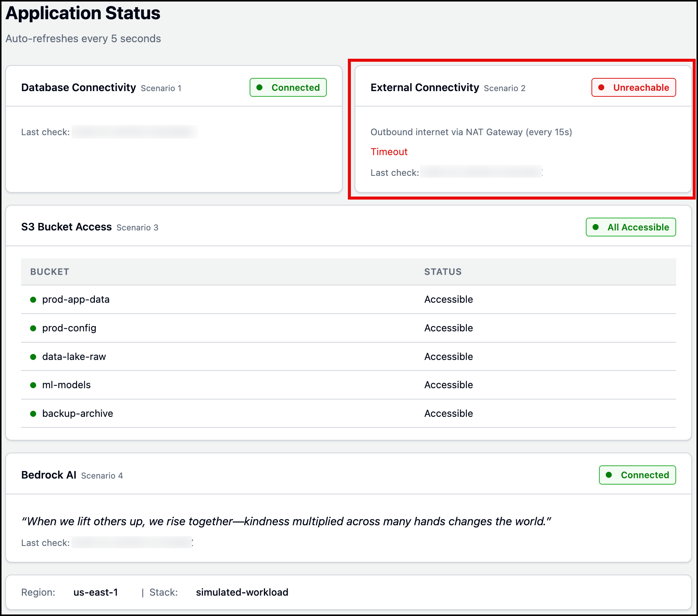Click the backup-archive bucket name
Image resolution: width=698 pixels, height=616 pixels.
pyautogui.click(x=78, y=413)
